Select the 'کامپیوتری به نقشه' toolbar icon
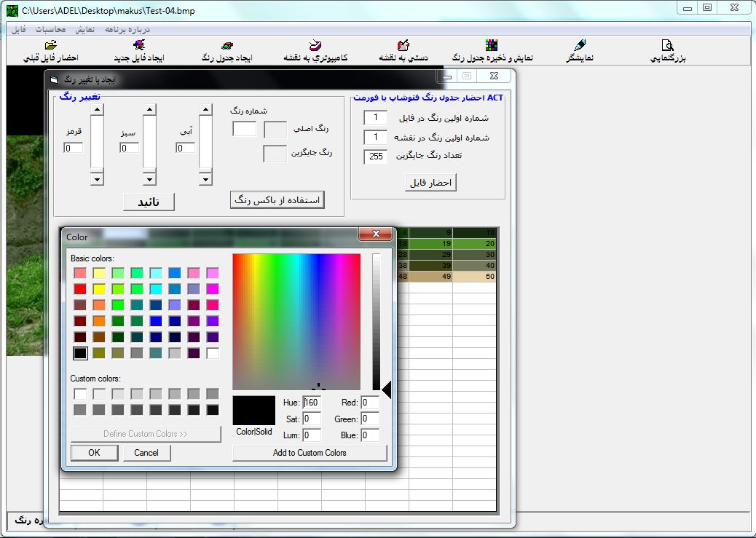 coord(315,46)
